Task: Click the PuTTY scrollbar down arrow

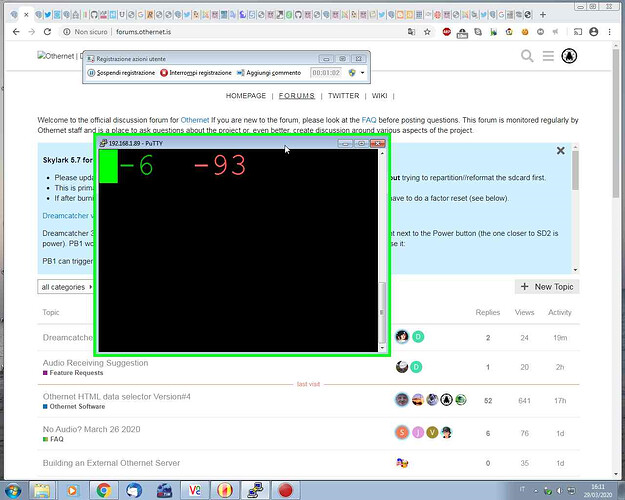Action: (x=382, y=348)
